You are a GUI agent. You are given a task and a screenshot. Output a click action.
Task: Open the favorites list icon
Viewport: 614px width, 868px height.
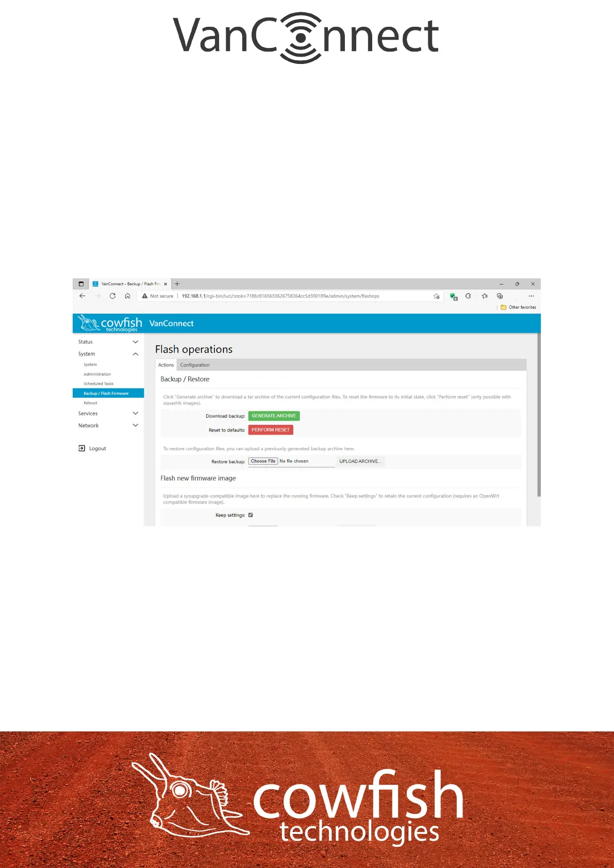point(485,296)
